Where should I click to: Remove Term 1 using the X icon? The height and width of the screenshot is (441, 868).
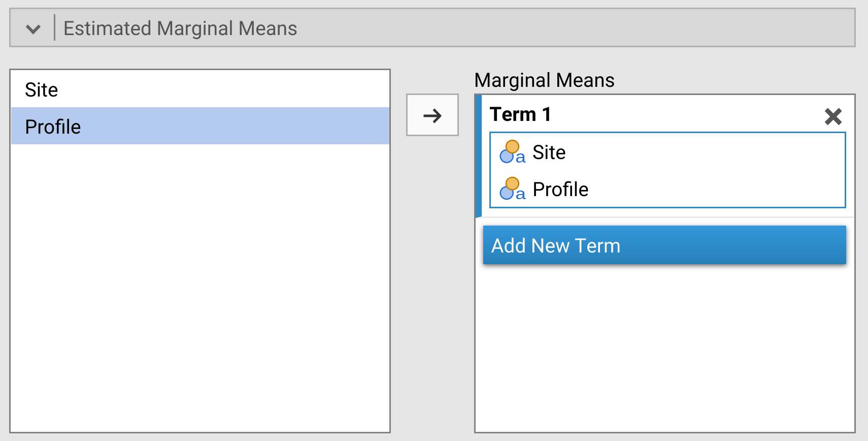coord(833,116)
